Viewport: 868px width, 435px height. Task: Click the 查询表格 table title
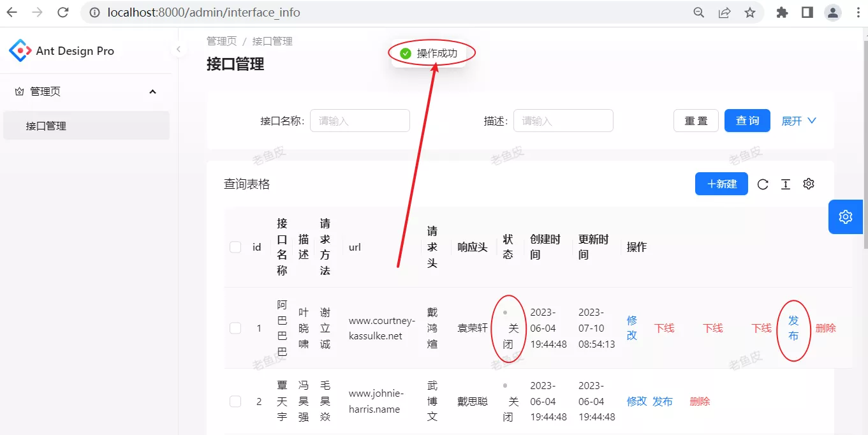tap(247, 184)
